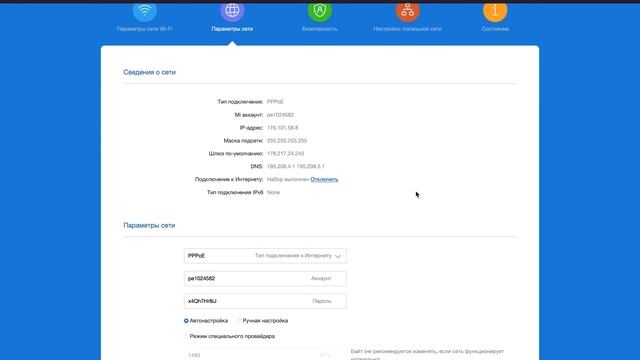Image resolution: width=640 pixels, height=360 pixels.
Task: Open the local network settings icon
Action: coord(407,11)
